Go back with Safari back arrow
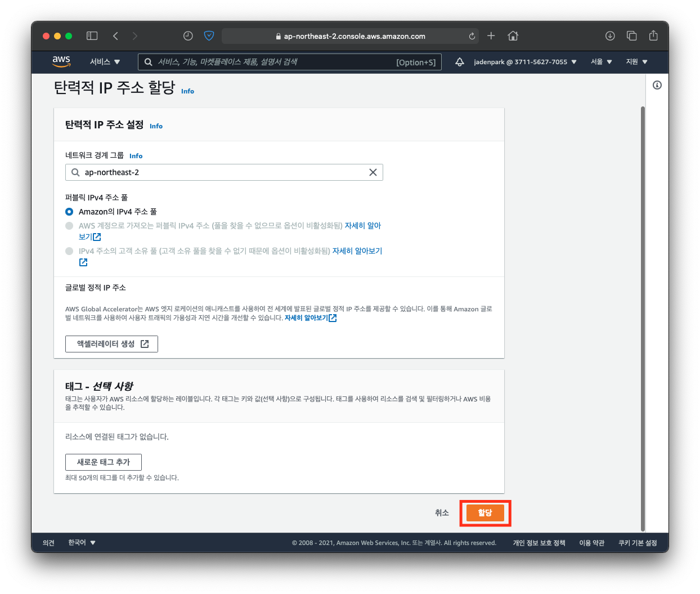This screenshot has width=700, height=594. click(115, 36)
